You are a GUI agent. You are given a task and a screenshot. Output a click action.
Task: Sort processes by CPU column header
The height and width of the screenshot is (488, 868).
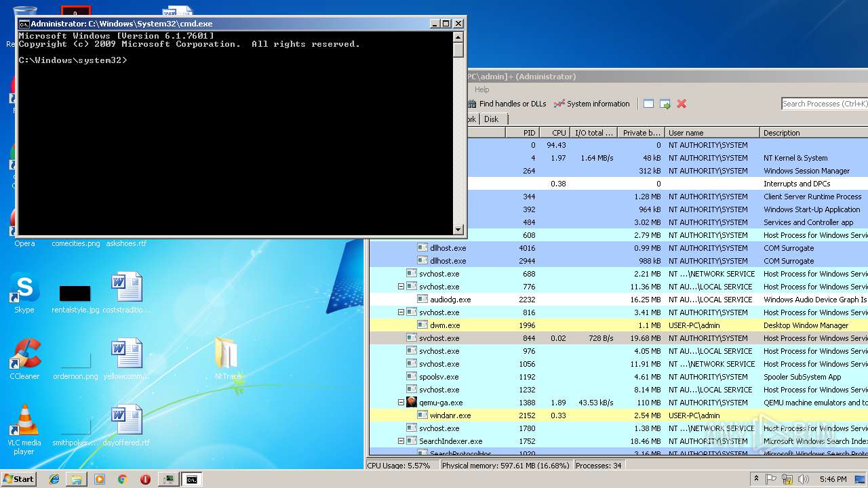(554, 133)
